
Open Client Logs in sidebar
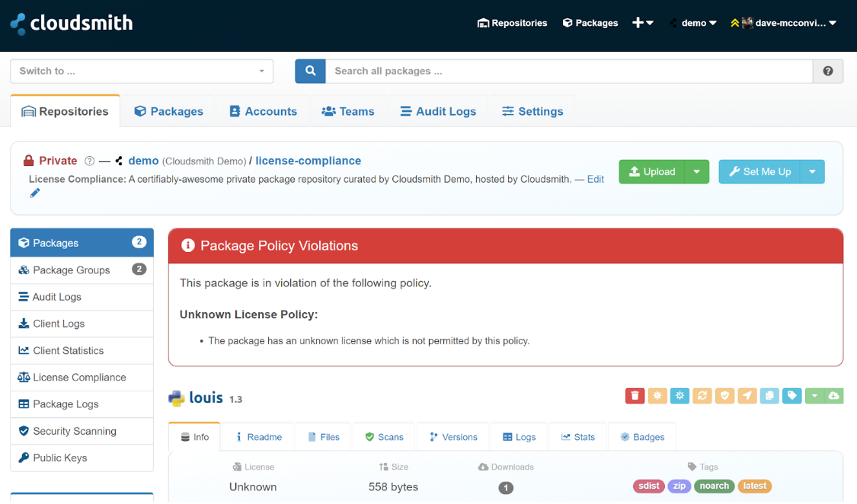82,324
